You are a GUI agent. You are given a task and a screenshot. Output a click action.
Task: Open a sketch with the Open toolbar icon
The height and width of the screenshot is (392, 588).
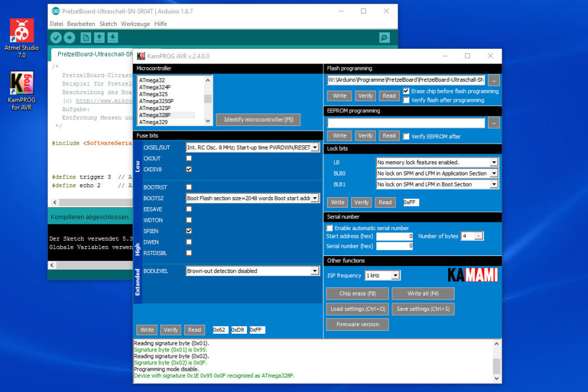pyautogui.click(x=99, y=37)
